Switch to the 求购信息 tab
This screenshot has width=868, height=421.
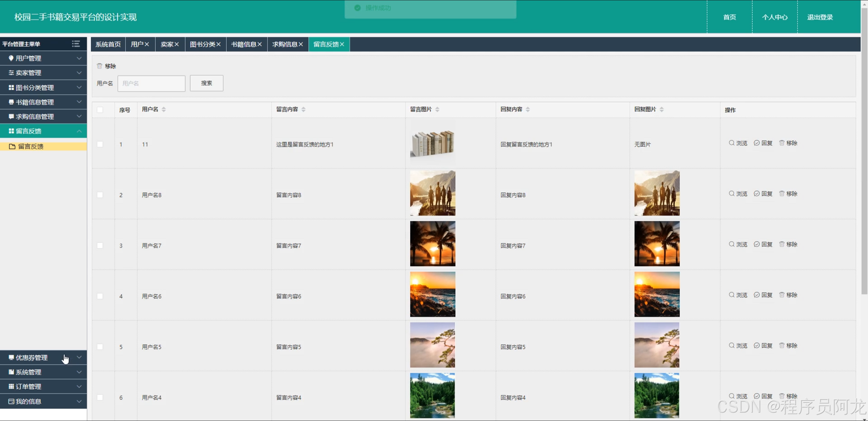pos(285,44)
